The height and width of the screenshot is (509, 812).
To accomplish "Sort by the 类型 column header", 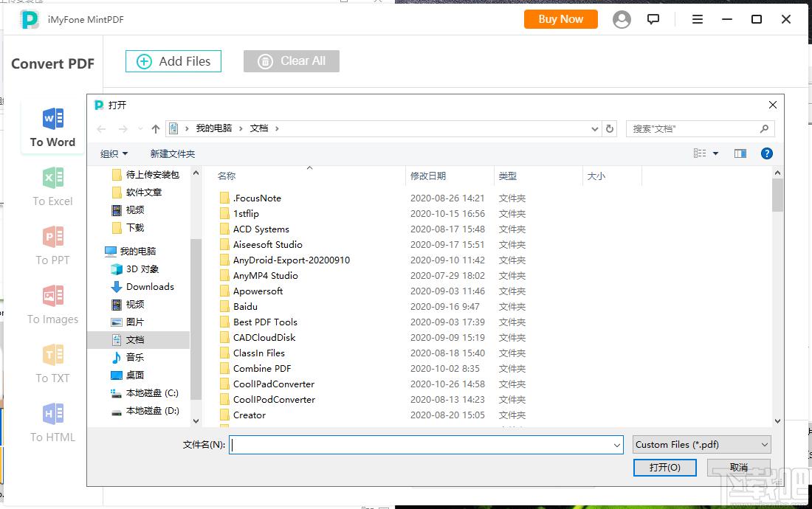I will tap(508, 176).
